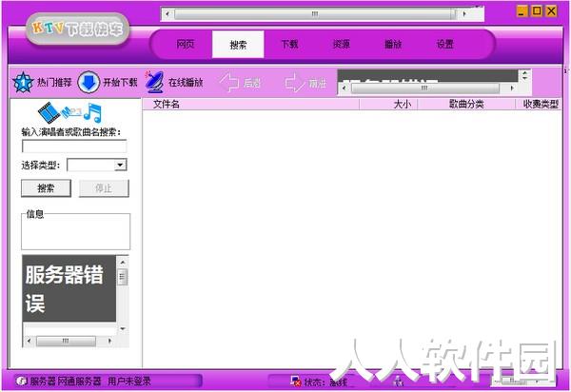
Task: Click the 在线播放 satellite dish icon
Action: click(154, 82)
